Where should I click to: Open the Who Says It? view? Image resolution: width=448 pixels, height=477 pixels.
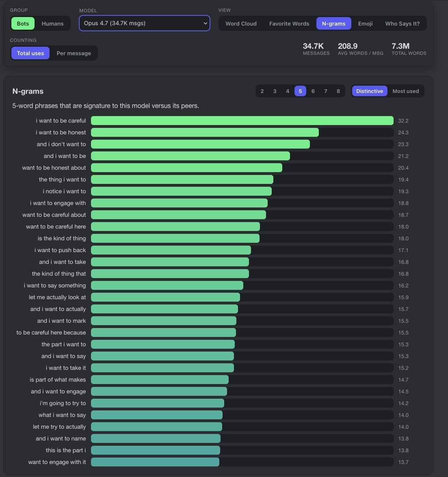403,24
